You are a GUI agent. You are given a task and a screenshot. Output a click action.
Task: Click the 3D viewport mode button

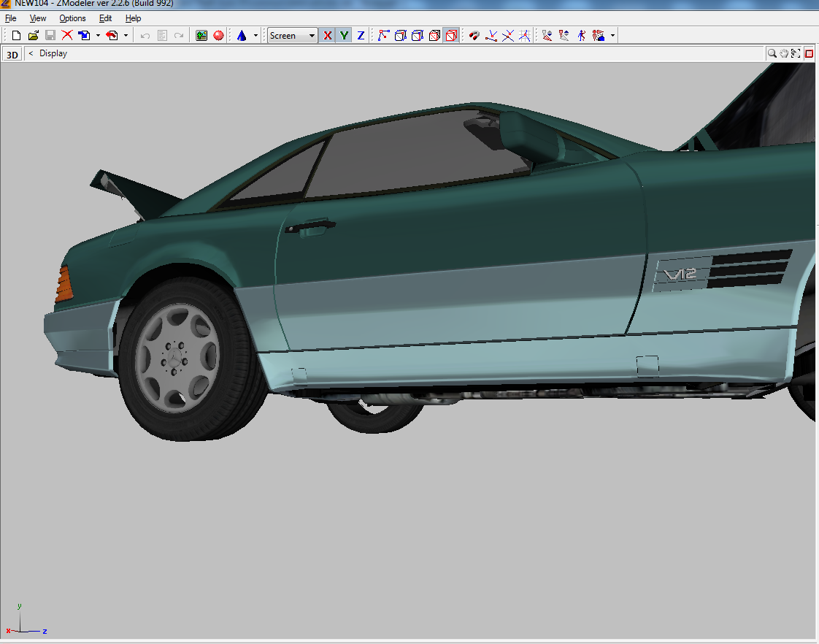(12, 53)
